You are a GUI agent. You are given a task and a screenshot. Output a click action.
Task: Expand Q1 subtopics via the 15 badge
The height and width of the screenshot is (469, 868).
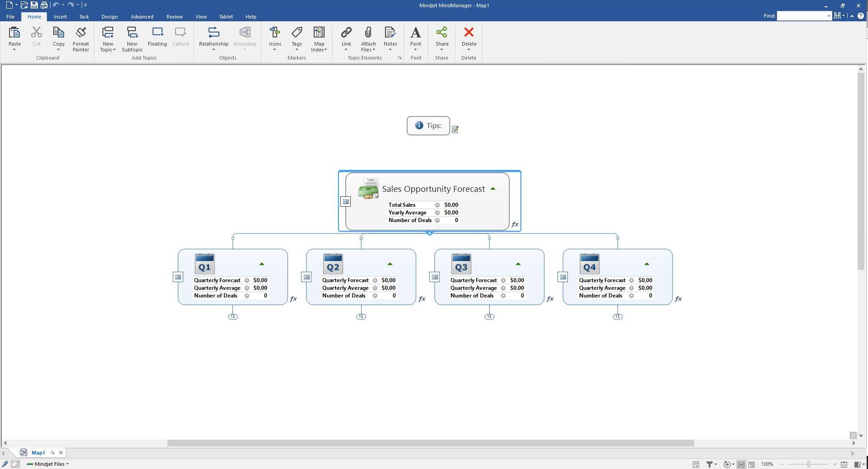point(232,317)
